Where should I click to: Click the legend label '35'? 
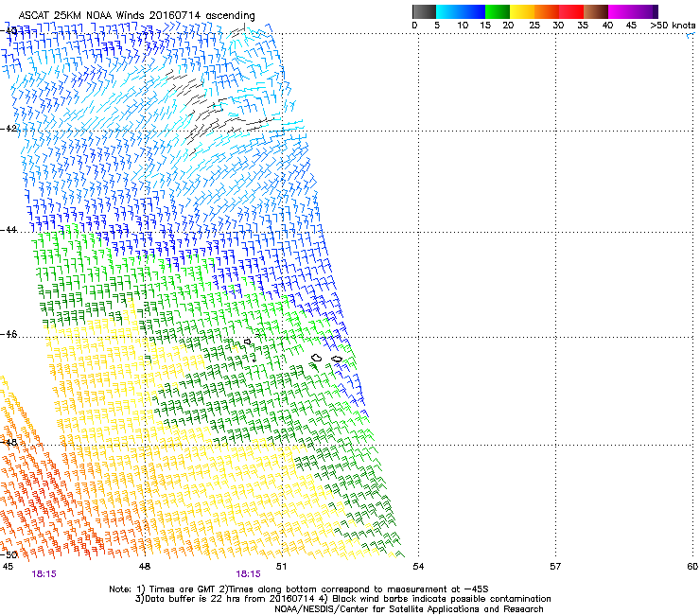click(583, 26)
